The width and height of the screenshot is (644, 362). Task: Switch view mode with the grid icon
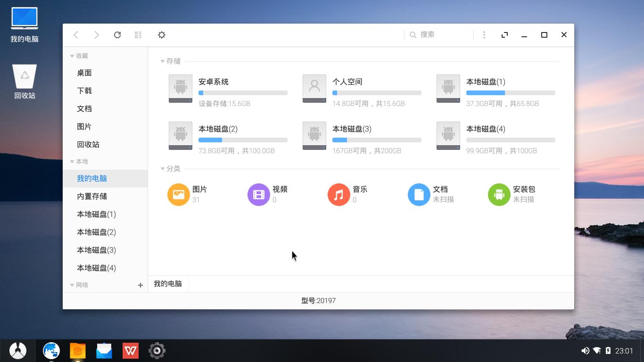pos(138,34)
